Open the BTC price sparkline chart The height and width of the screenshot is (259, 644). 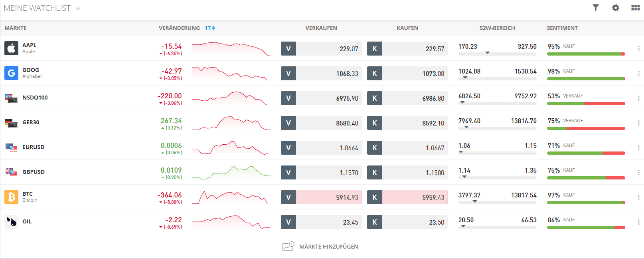point(231,197)
